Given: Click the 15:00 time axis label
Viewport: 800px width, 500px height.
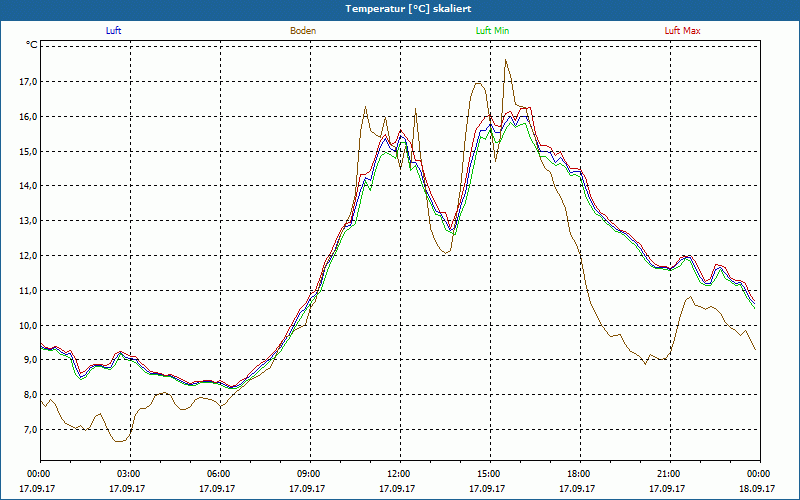Looking at the screenshot, I should tap(488, 473).
